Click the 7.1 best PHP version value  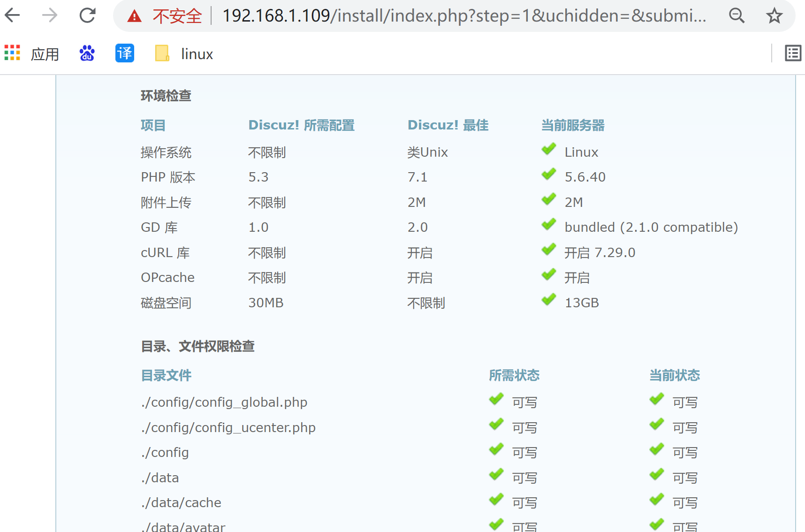pyautogui.click(x=418, y=177)
